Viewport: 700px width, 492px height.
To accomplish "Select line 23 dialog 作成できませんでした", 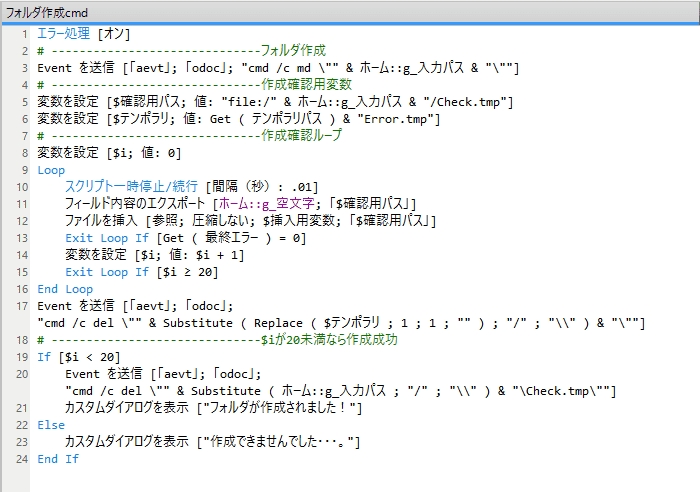I will click(212, 442).
